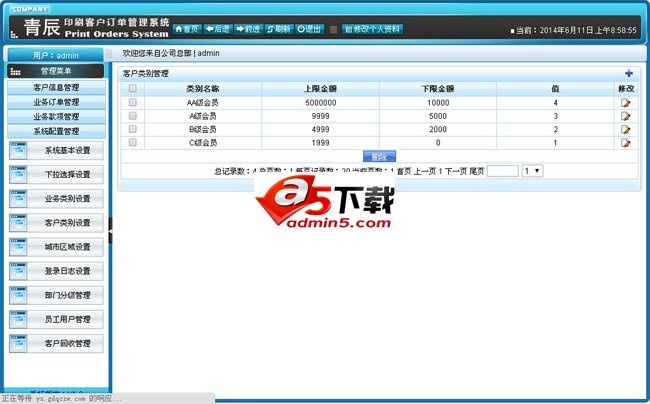Open the page number dropdown
Screen dimensions: 650x404
point(532,171)
